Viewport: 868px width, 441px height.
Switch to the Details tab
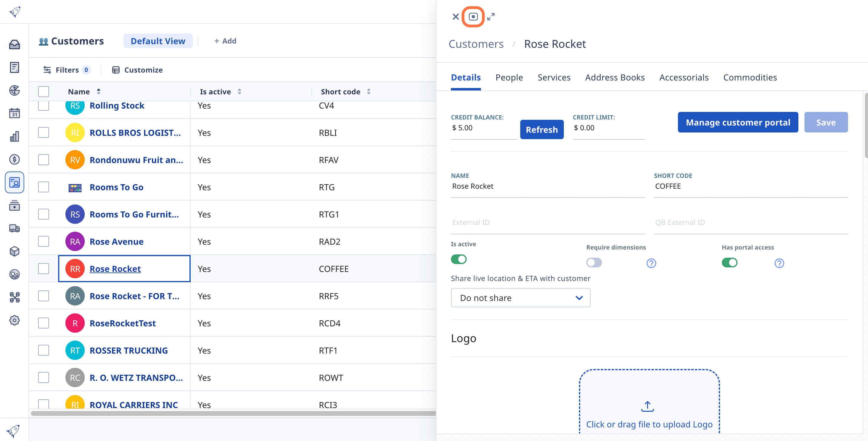coord(466,77)
